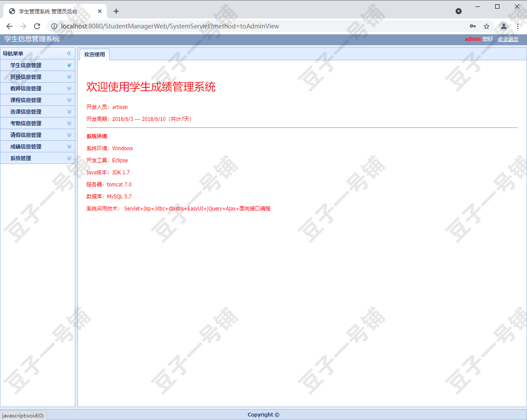Open saved passwords key icon
527x420 pixels.
473,26
